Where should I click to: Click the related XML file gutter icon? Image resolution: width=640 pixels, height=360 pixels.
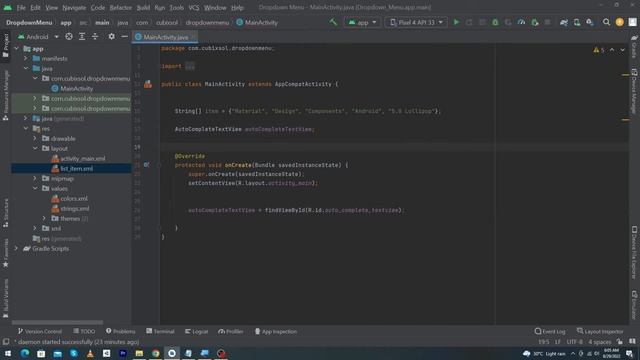click(x=148, y=84)
